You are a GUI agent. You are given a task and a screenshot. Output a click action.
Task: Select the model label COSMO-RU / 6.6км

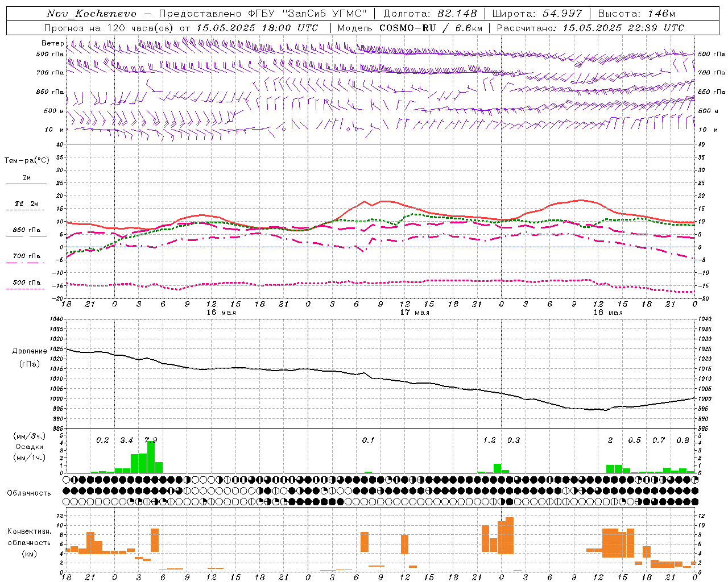pos(431,28)
